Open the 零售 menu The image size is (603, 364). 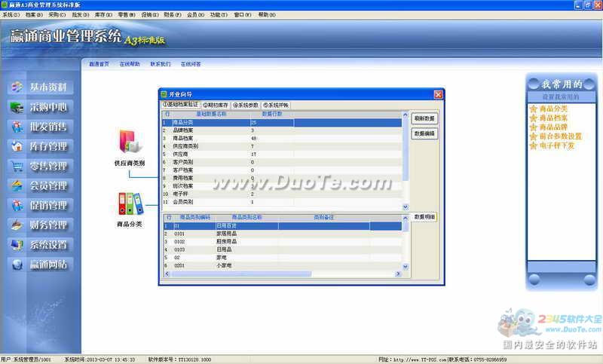pyautogui.click(x=127, y=14)
